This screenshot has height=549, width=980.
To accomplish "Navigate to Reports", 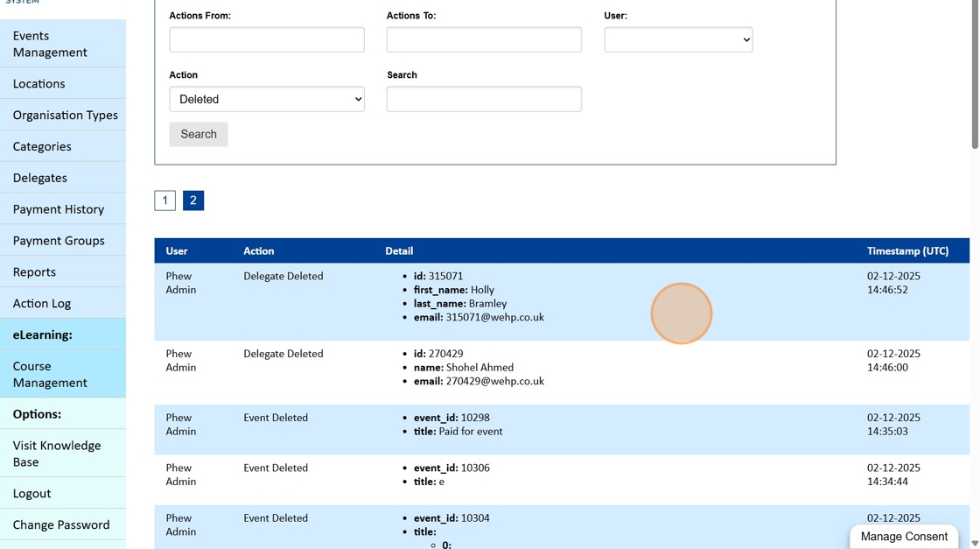I will [34, 272].
